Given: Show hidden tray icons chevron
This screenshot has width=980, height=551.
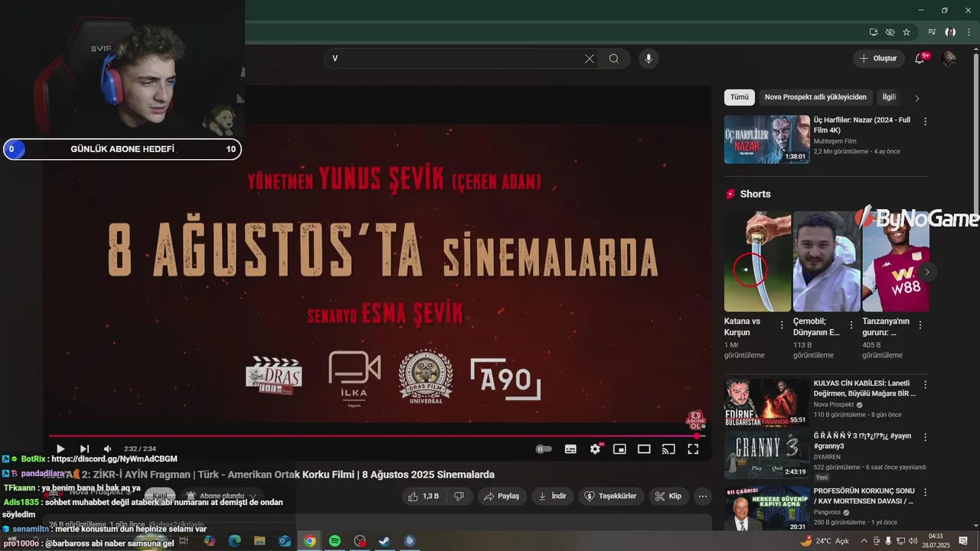Looking at the screenshot, I should pos(864,541).
